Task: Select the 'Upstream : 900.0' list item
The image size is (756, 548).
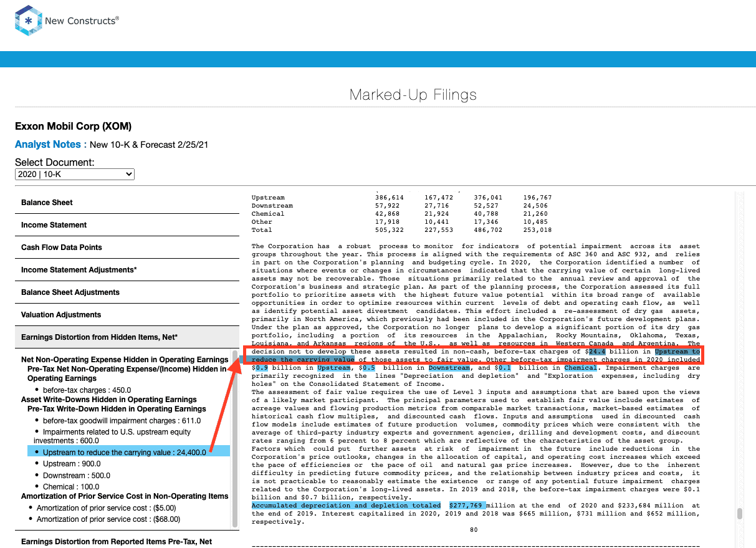Action: (72, 464)
